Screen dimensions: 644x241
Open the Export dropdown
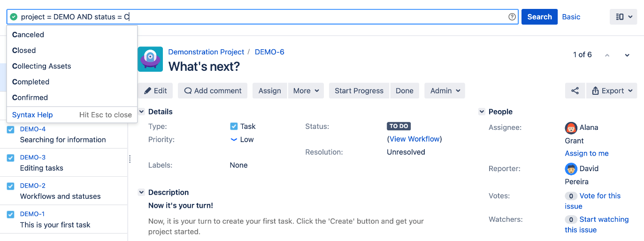point(612,90)
